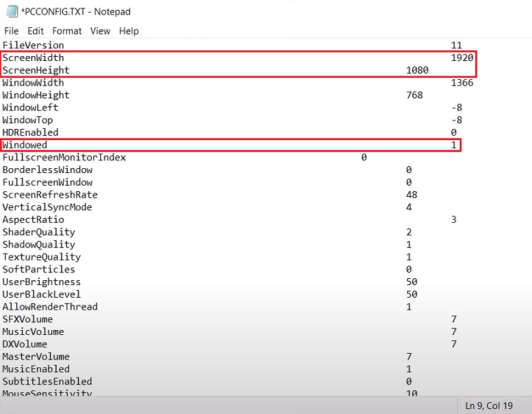The height and width of the screenshot is (414, 532).
Task: Open the Format menu
Action: [67, 31]
